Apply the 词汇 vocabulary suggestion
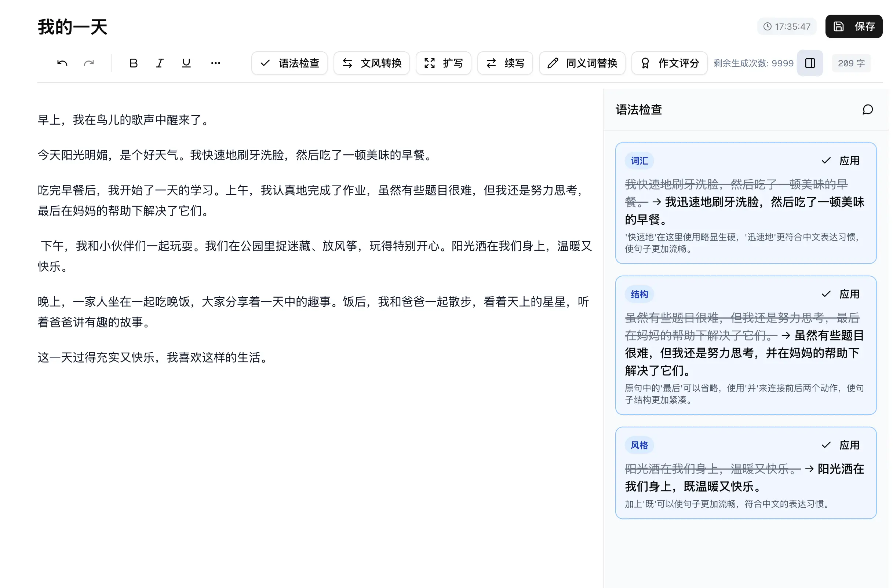Image resolution: width=893 pixels, height=588 pixels. click(x=842, y=160)
